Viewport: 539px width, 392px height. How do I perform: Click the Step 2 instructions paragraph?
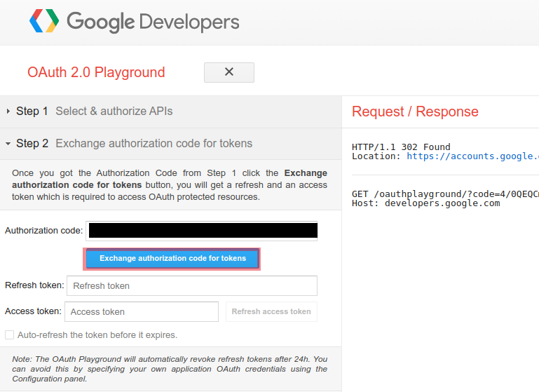pos(170,185)
